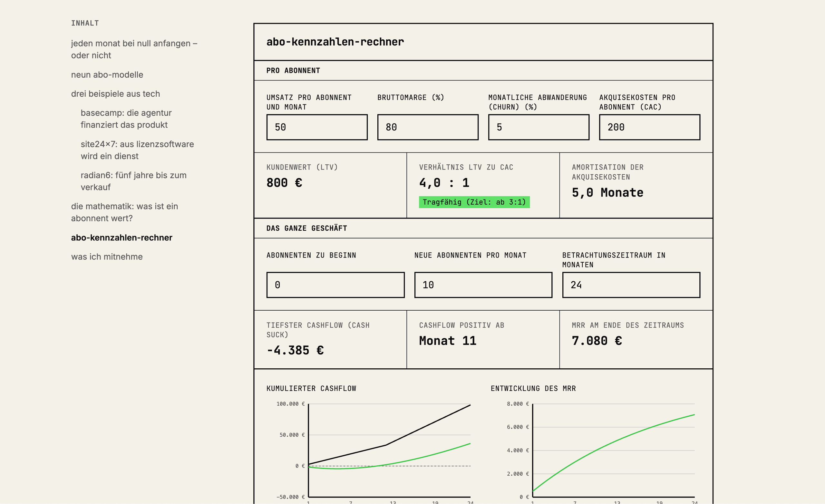825x504 pixels.
Task: Click the Abonnenten zu Beginn field
Action: click(335, 285)
